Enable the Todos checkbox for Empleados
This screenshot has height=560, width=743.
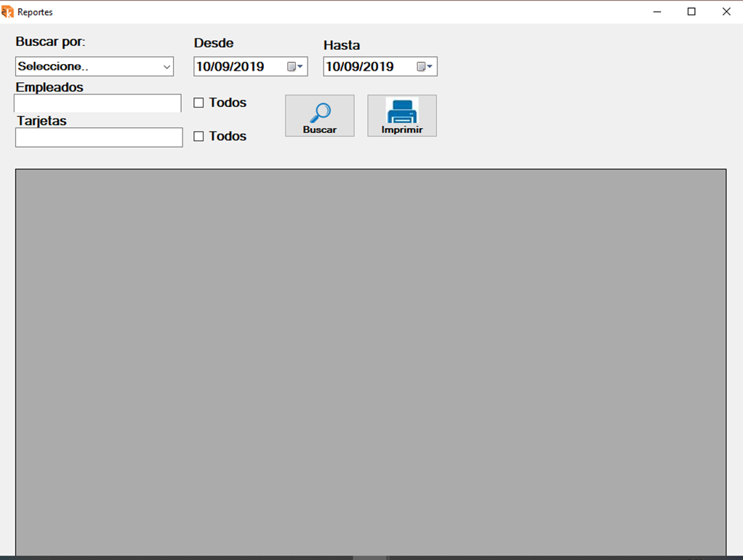[198, 103]
